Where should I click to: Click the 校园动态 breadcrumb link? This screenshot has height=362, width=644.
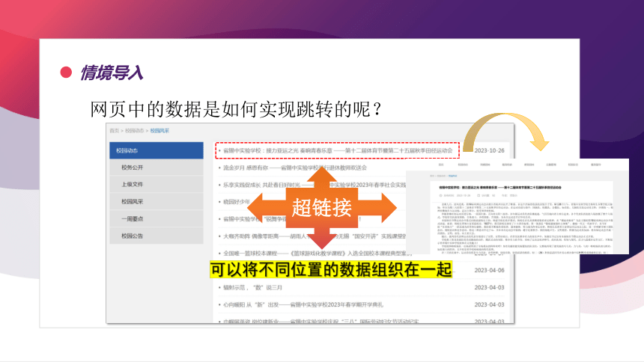coord(134,131)
